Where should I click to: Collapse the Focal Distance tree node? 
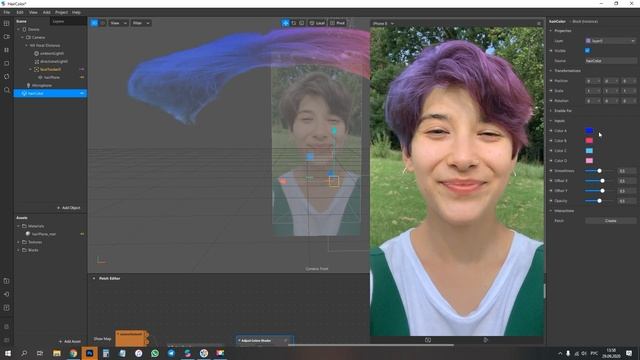(27, 45)
